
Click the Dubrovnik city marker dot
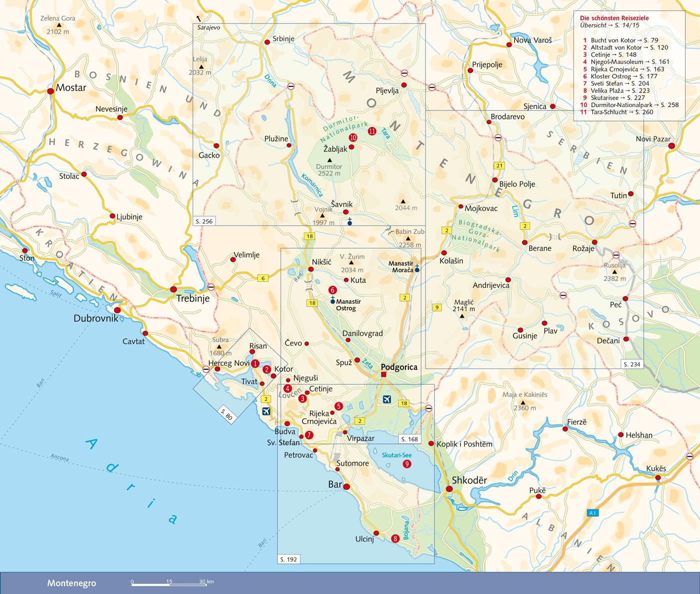(117, 310)
